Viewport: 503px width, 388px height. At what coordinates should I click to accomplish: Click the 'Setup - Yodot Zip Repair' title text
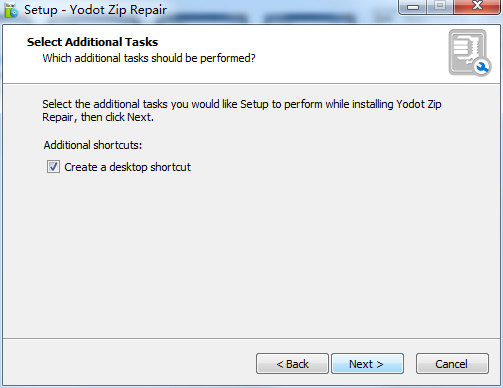point(95,10)
